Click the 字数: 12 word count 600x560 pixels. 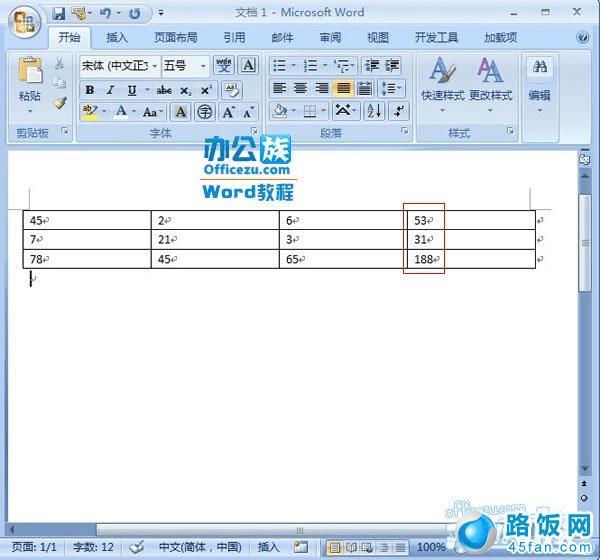(93, 547)
